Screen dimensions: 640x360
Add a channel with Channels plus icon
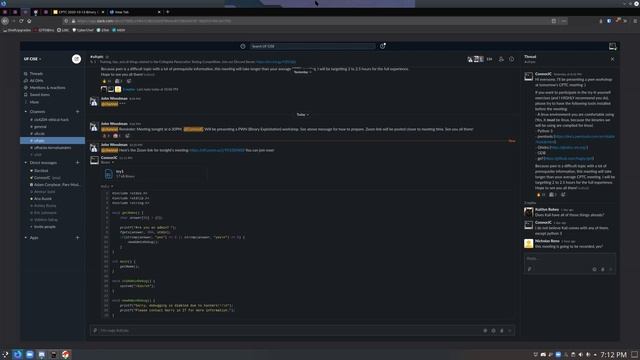[x=78, y=111]
